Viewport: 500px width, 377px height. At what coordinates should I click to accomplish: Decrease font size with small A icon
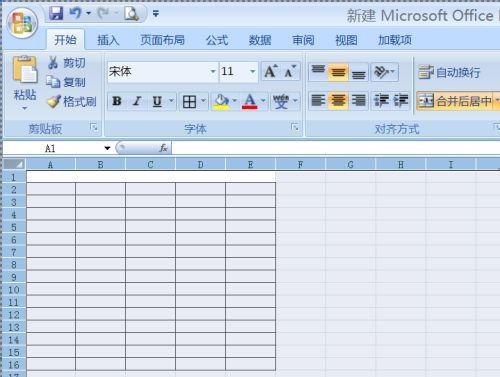pos(290,71)
